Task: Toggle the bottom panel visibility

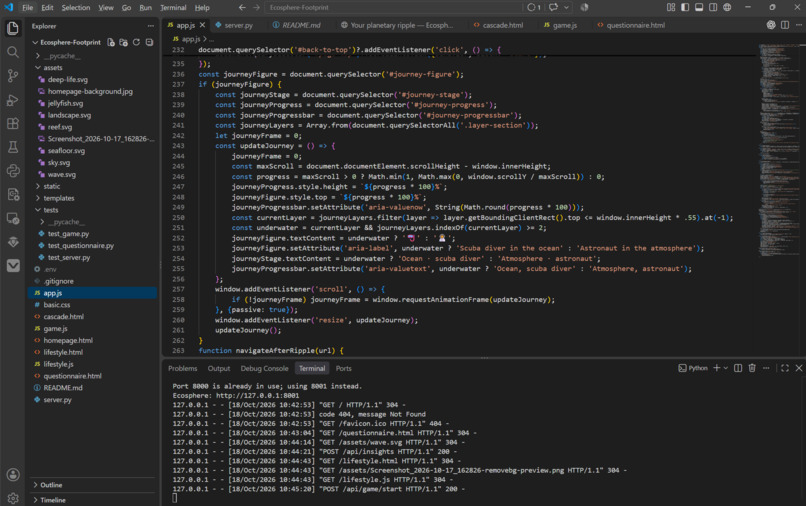Action: [699, 7]
